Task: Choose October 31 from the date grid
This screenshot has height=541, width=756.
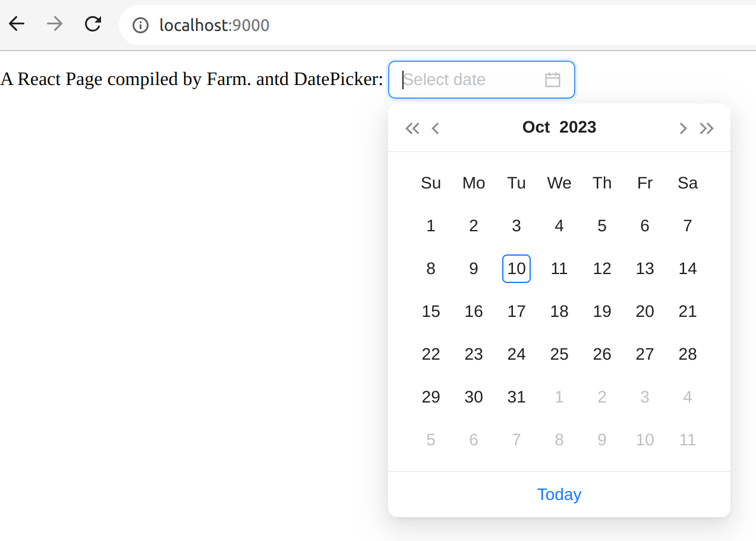Action: 516,397
